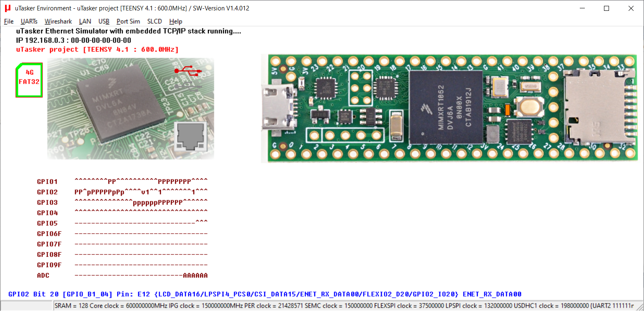Viewport: 644px width, 311px height.
Task: Click the uTasker logo in title bar
Action: 8,8
